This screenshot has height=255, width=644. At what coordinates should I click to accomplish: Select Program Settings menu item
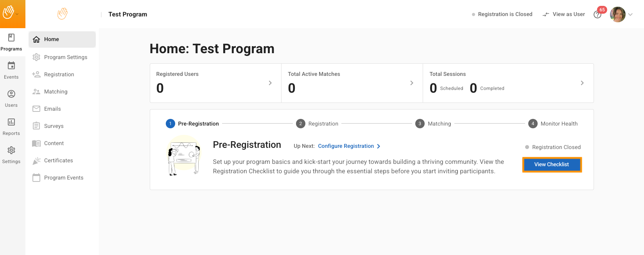coord(65,57)
